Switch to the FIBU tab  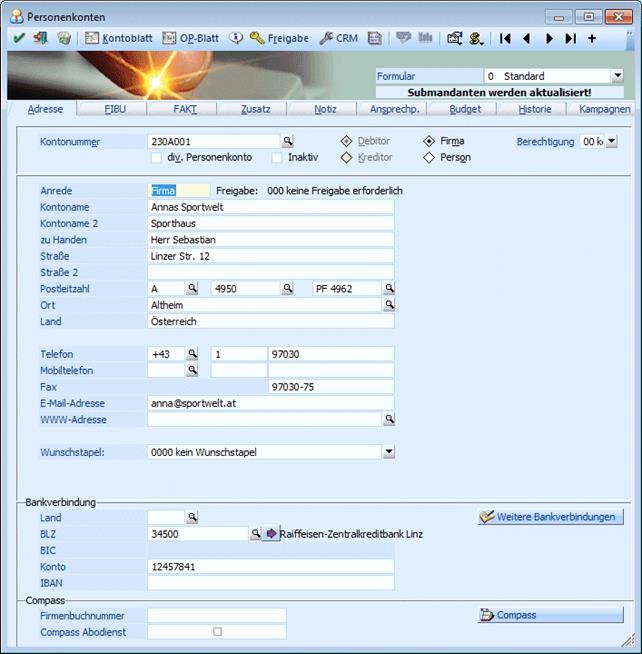tap(116, 109)
